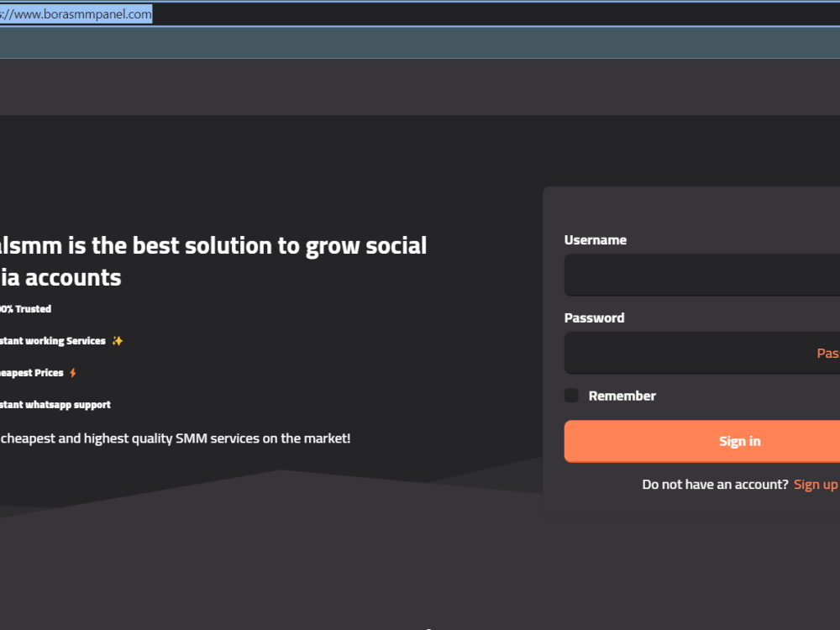Click the Do not have an account text
The image size is (840, 630).
(x=714, y=484)
